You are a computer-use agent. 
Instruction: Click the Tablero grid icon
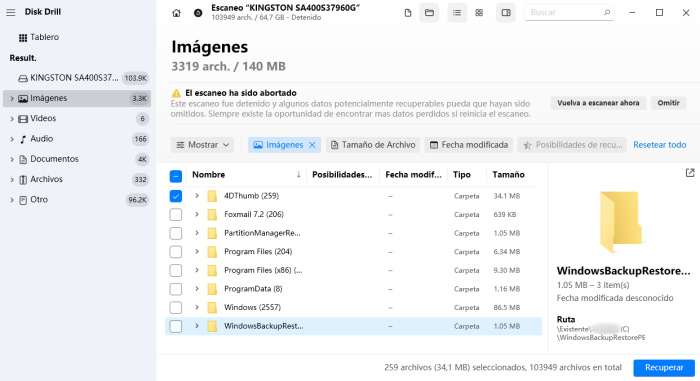click(x=23, y=38)
